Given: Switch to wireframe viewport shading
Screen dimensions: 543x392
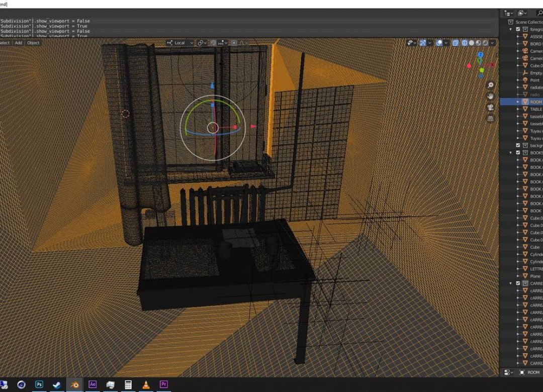Looking at the screenshot, I should coord(465,43).
